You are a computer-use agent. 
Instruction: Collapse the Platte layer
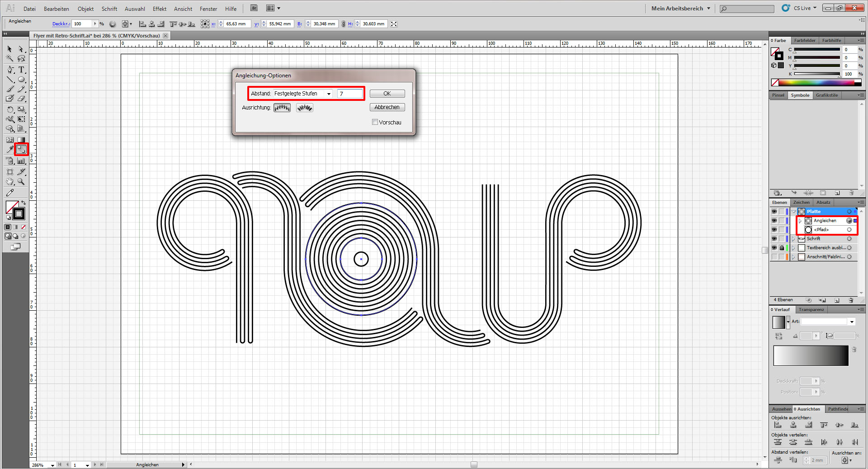pos(794,212)
